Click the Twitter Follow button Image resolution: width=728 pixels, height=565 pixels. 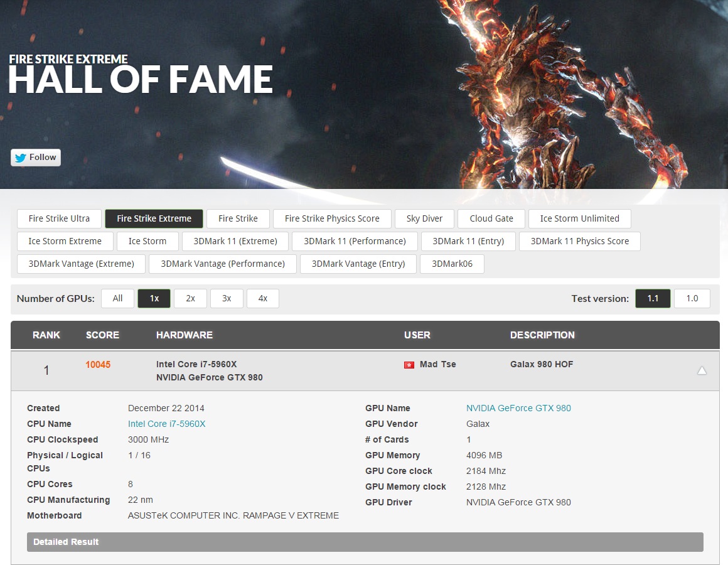(x=36, y=158)
